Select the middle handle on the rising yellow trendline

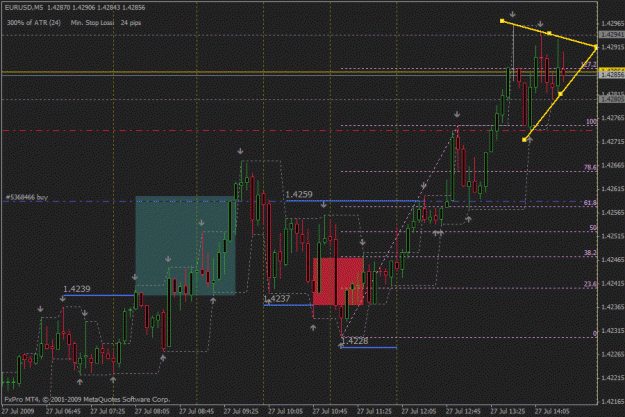pyautogui.click(x=560, y=94)
